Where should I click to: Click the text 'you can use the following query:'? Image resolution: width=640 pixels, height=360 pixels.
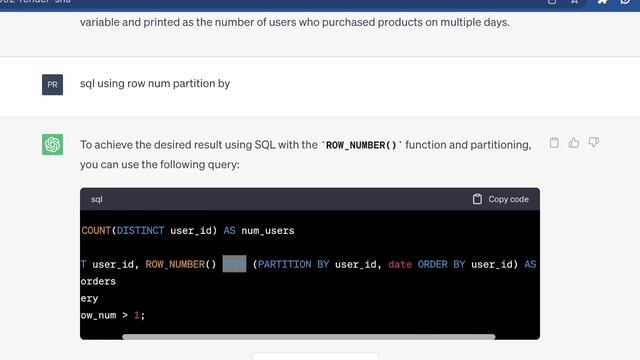pyautogui.click(x=160, y=164)
